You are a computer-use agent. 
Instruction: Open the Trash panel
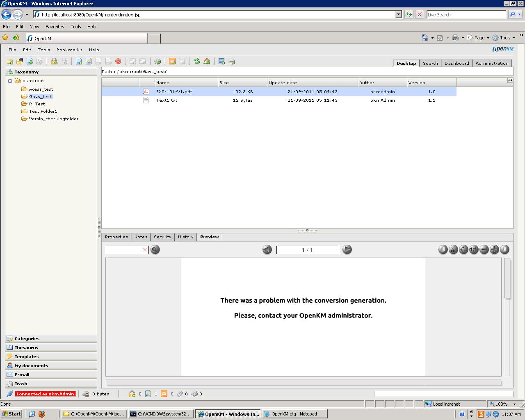[x=20, y=383]
